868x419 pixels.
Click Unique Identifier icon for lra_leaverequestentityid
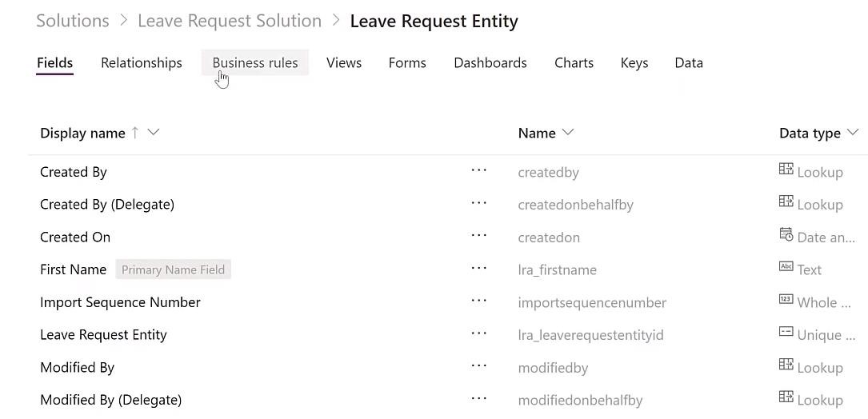[x=786, y=332]
